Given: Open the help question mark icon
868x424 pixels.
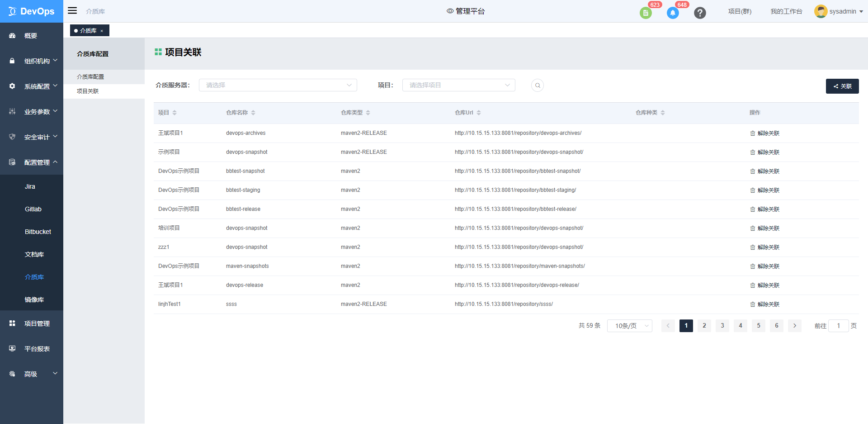Looking at the screenshot, I should (x=700, y=13).
